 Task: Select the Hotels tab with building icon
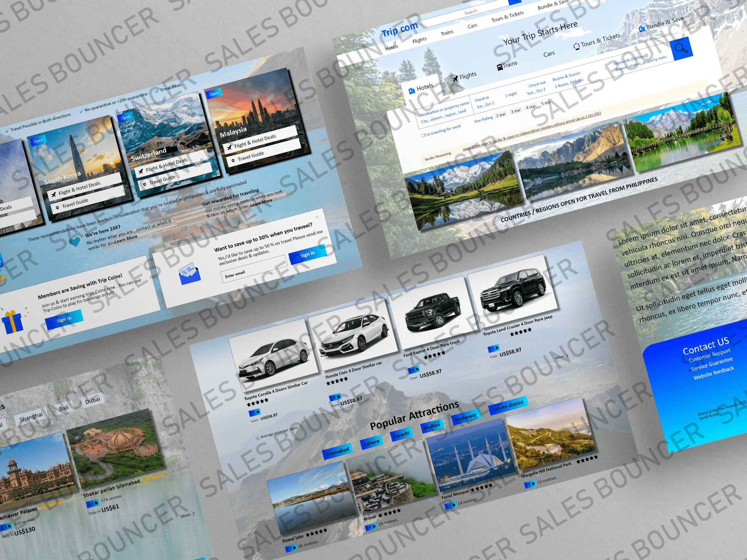pos(421,88)
